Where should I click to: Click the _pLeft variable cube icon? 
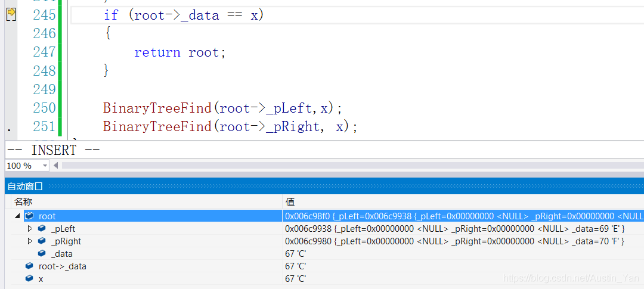pos(42,229)
